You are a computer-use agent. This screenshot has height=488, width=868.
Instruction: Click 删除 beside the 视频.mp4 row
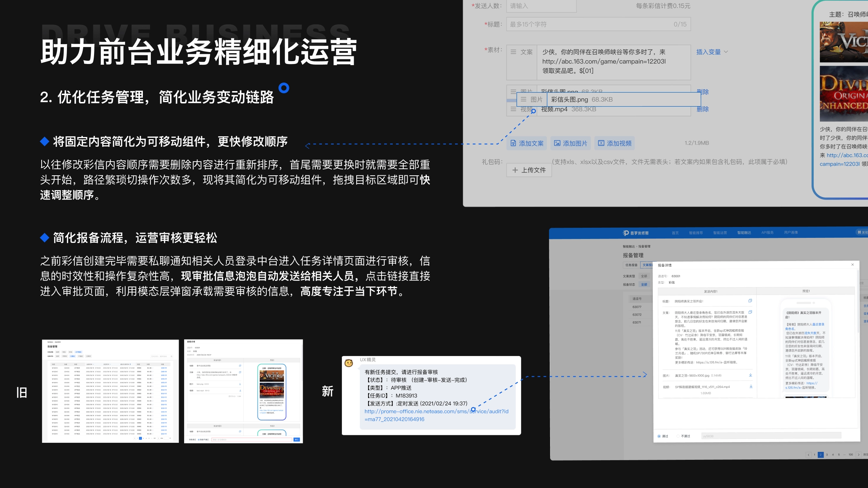click(x=702, y=109)
